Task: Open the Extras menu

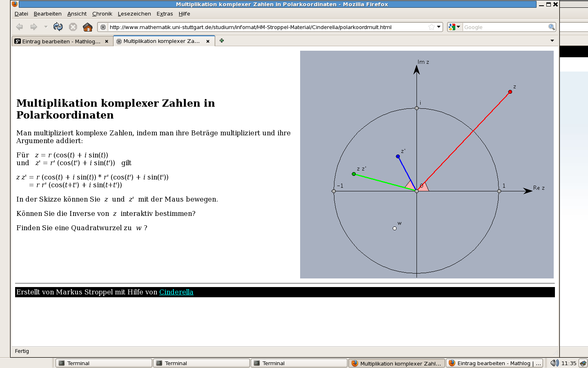Action: click(165, 13)
